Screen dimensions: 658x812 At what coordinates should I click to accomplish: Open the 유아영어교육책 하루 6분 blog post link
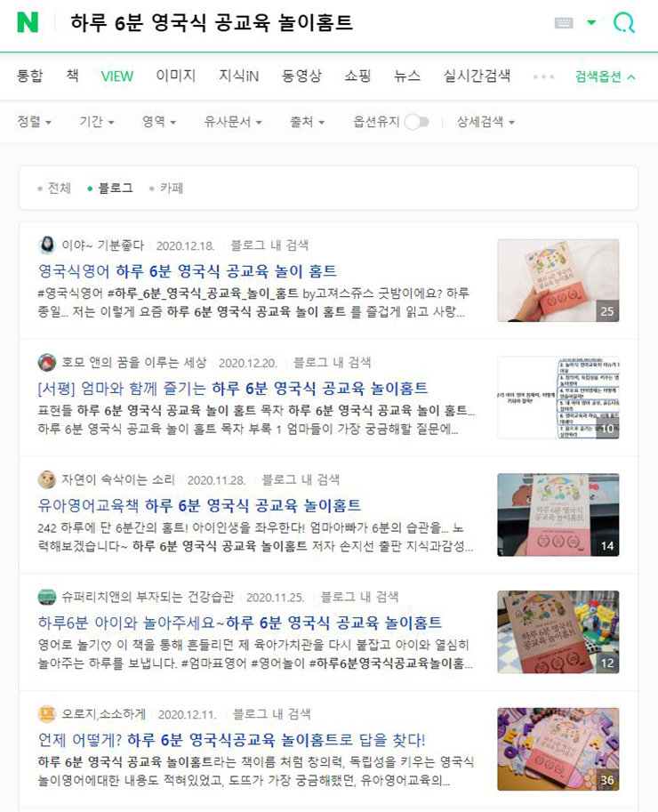pyautogui.click(x=200, y=505)
